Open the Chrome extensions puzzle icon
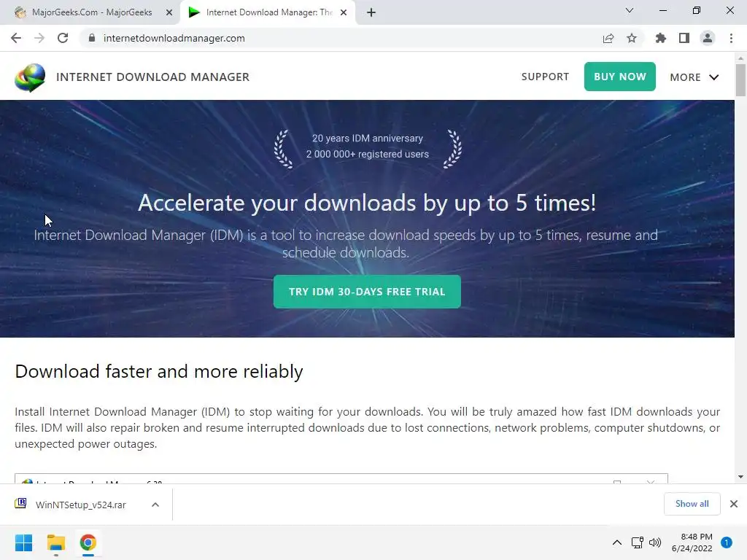Screen dimensions: 747x560 coord(660,38)
